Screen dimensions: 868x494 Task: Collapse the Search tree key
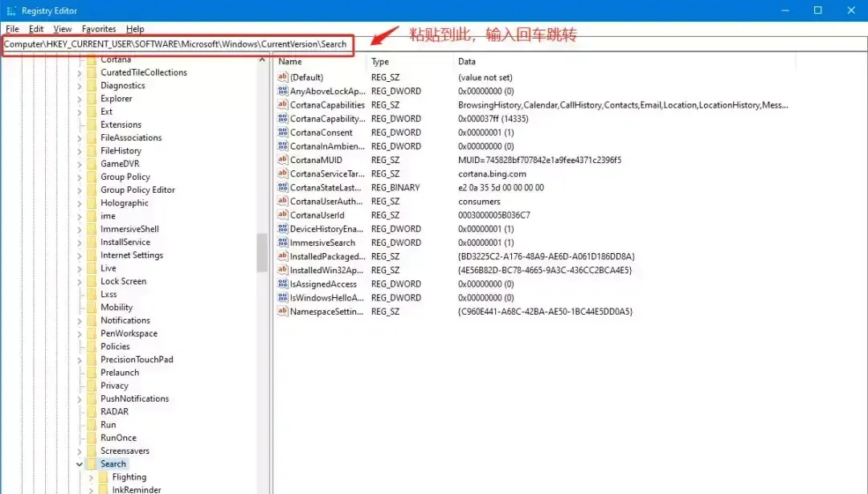(80, 464)
